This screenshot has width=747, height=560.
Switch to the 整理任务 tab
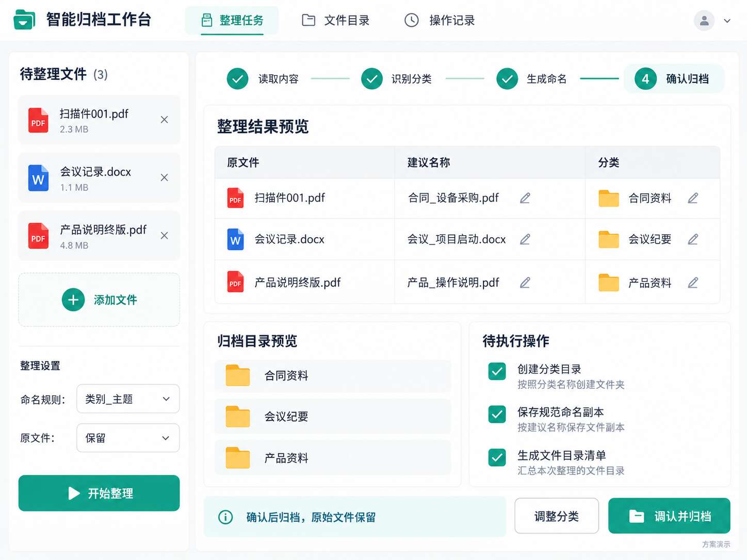coord(232,21)
